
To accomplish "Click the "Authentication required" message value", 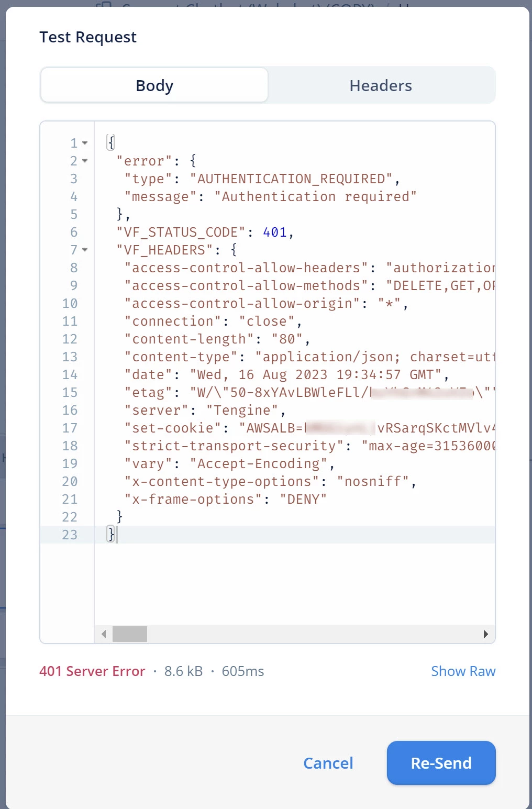I will pos(315,197).
